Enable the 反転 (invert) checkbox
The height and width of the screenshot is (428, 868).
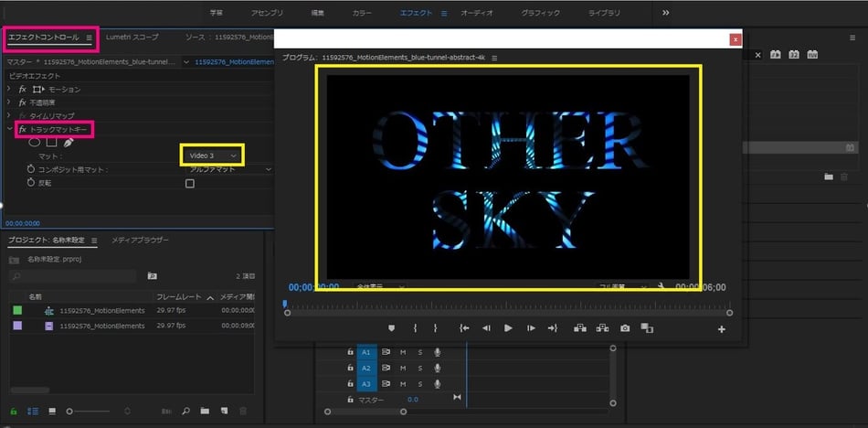coord(190,183)
